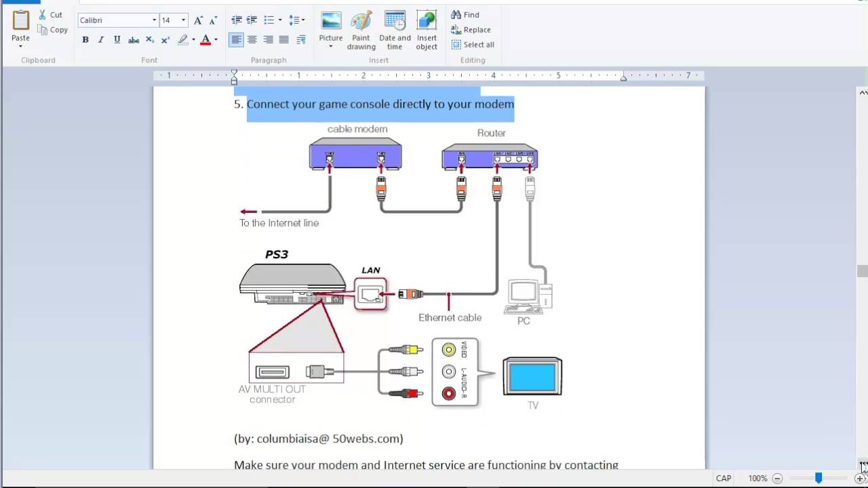Zoom out with the minus button

(x=777, y=479)
